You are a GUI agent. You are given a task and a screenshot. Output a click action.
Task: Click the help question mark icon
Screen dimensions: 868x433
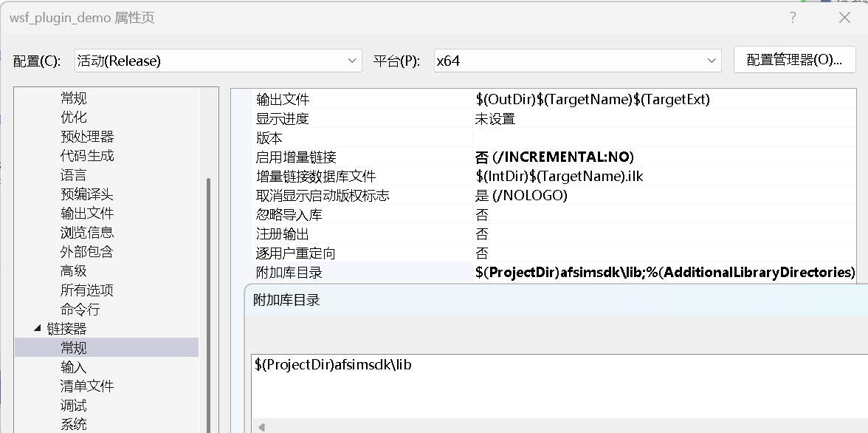tap(792, 17)
